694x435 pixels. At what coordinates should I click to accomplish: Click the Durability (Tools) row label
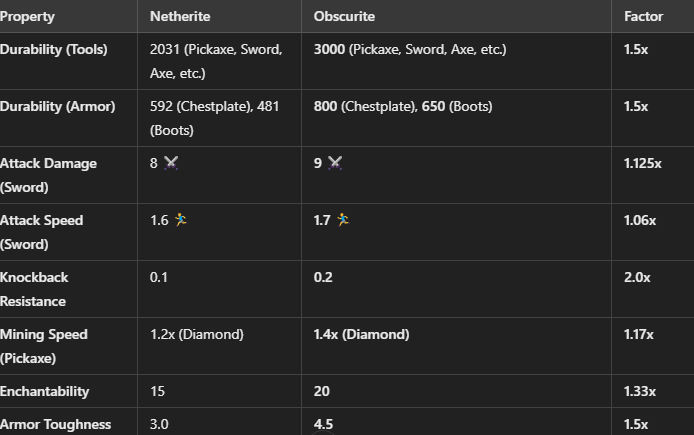[54, 49]
